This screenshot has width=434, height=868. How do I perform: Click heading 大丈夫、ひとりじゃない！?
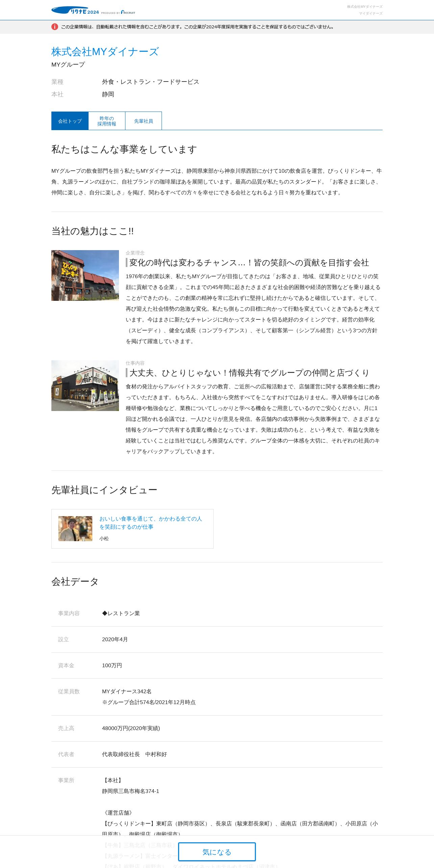249,373
